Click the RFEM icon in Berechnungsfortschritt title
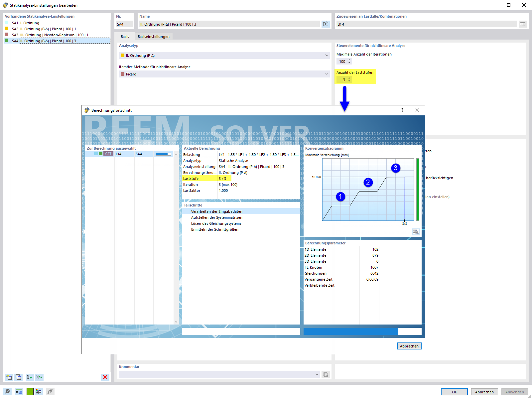The image size is (532, 399). click(87, 110)
